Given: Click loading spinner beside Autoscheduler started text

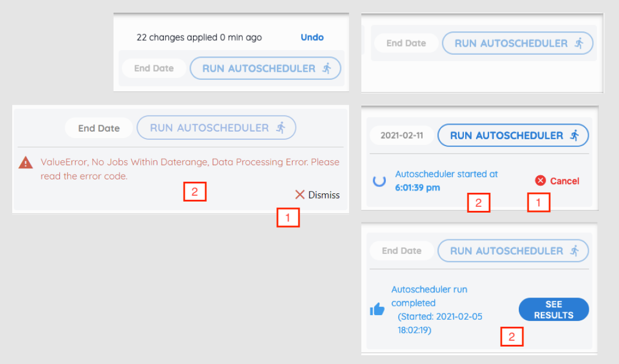Looking at the screenshot, I should 379,181.
